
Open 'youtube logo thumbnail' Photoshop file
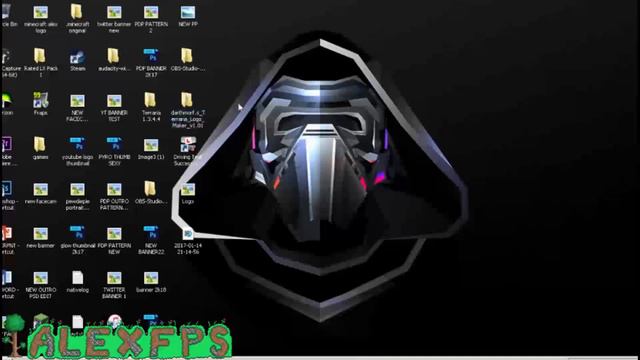(77, 152)
